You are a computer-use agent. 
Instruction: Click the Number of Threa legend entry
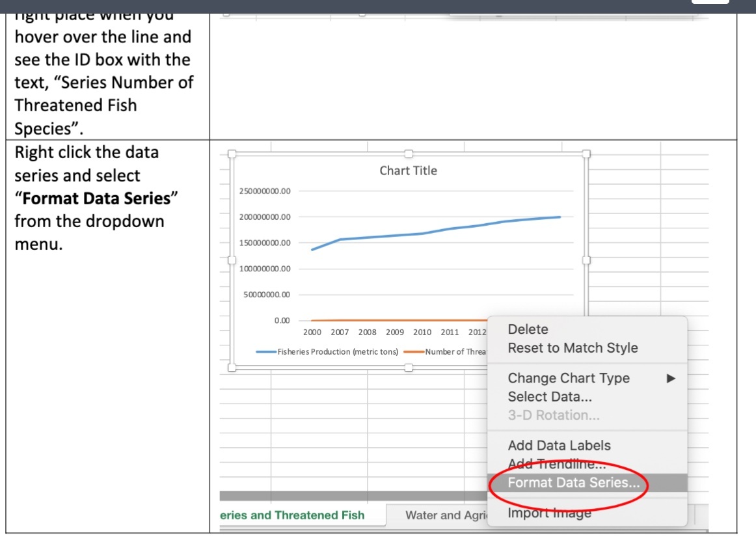tap(445, 352)
